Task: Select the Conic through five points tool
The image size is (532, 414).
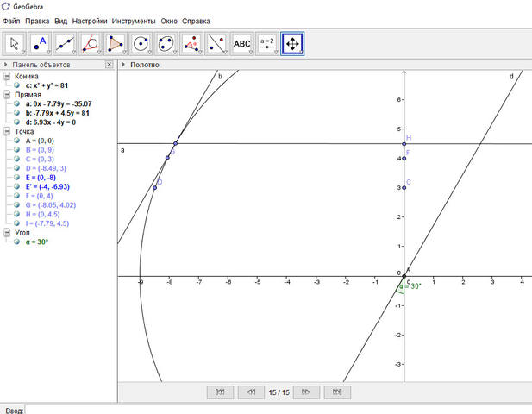Action: 166,43
